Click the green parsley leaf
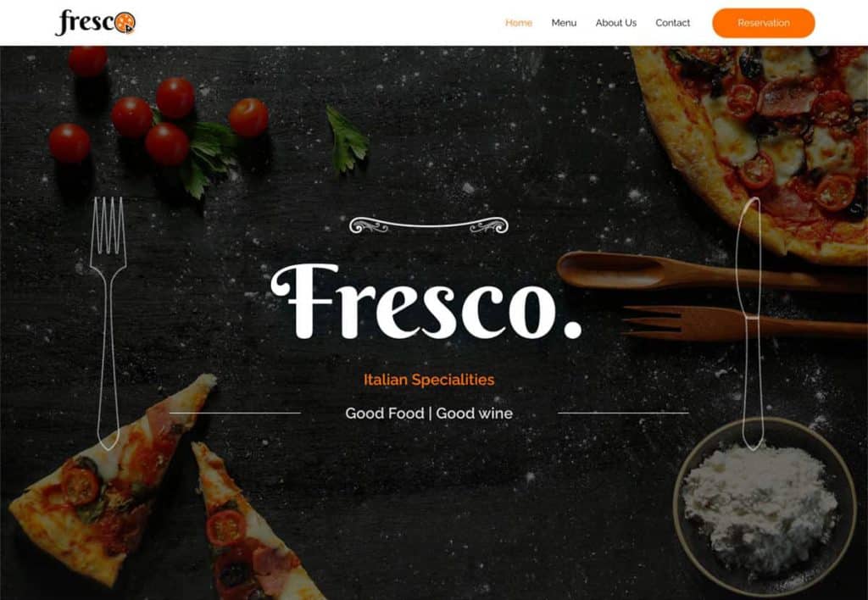Viewport: 868px width, 600px height. (x=347, y=139)
